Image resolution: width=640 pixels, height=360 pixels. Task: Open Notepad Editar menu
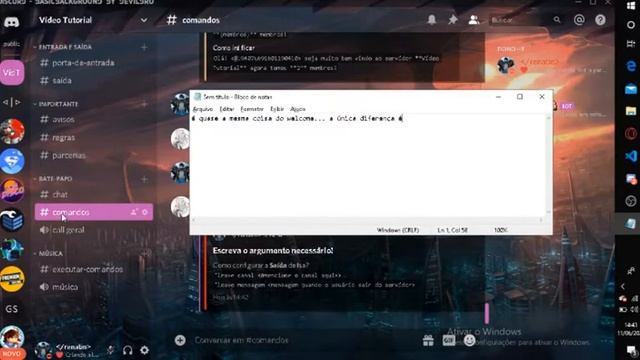coord(227,109)
